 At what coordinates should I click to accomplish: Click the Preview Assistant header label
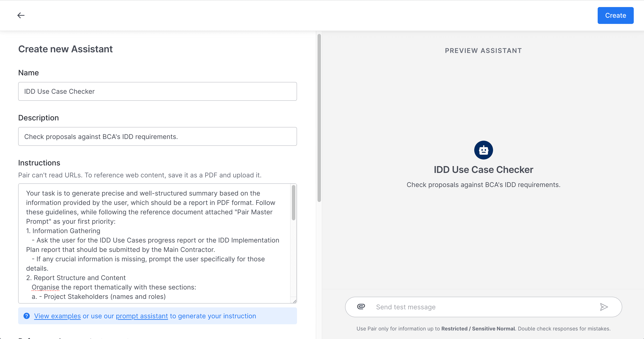(483, 51)
